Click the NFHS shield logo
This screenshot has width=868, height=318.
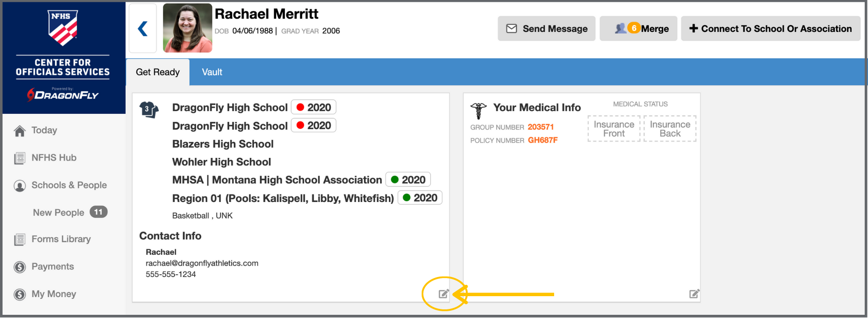click(x=63, y=28)
